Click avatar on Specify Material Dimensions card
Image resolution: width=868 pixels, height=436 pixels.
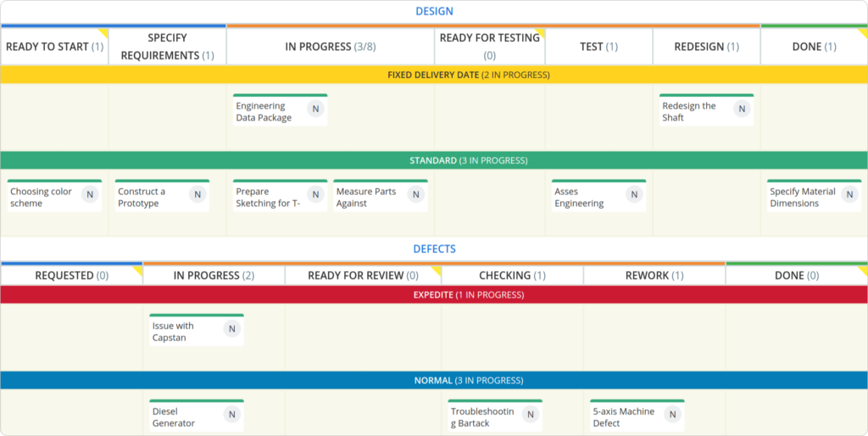849,194
